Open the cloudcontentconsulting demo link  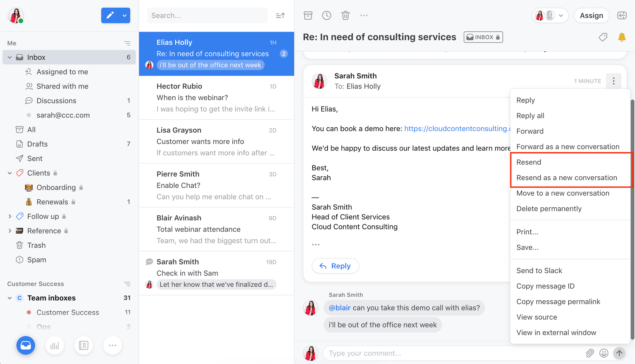pos(457,129)
